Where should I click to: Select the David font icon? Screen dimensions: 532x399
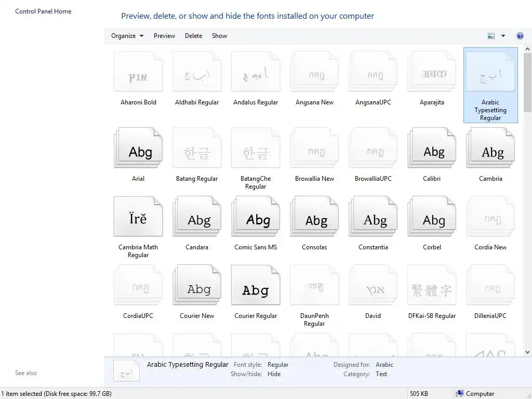coord(373,285)
